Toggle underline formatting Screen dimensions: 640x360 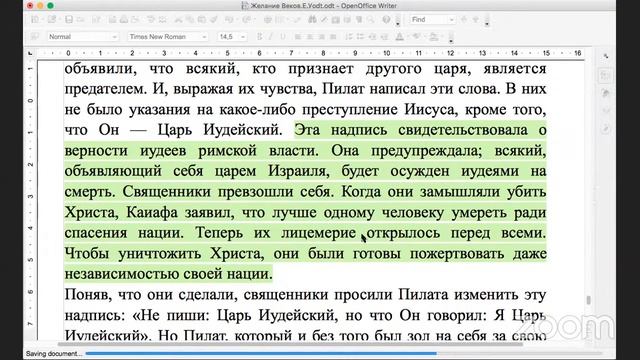click(x=282, y=37)
